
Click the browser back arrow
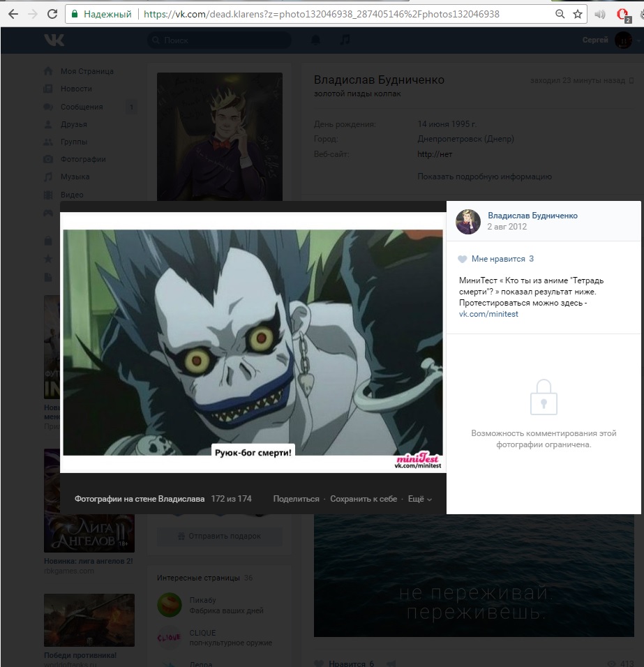click(x=13, y=14)
